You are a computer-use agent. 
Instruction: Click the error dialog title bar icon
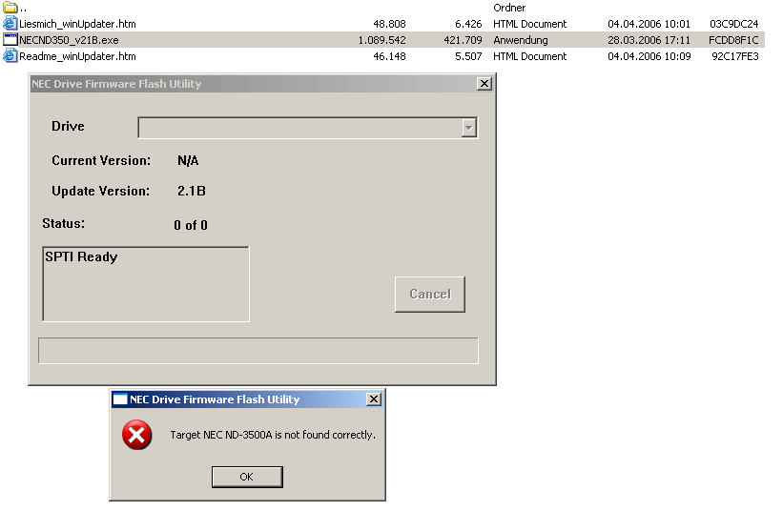[120, 399]
